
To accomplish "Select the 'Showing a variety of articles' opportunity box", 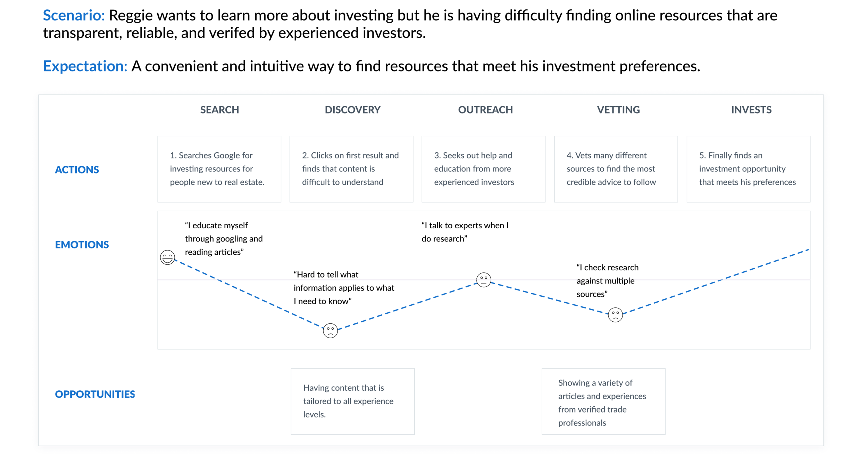I will click(x=603, y=401).
